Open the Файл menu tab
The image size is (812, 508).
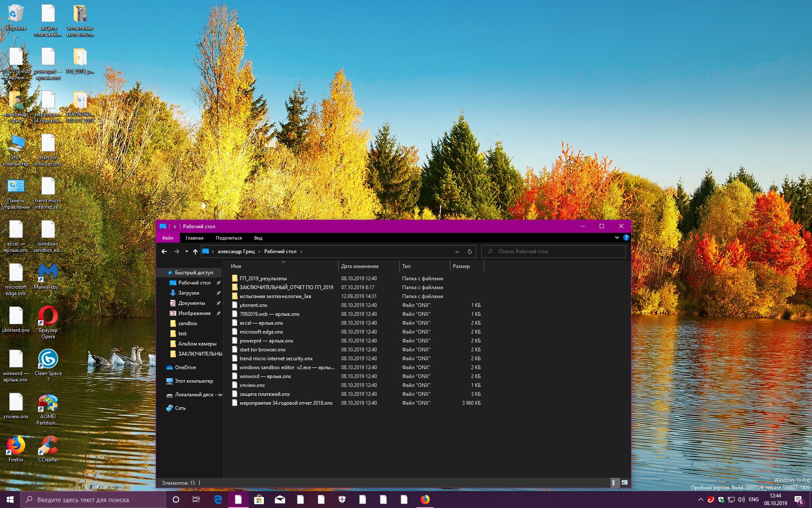[167, 238]
